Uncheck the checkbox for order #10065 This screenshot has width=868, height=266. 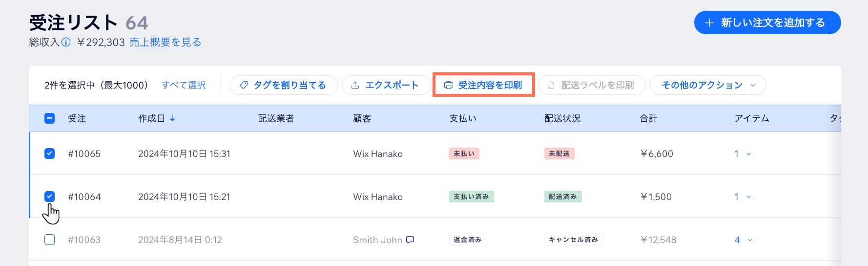(49, 154)
